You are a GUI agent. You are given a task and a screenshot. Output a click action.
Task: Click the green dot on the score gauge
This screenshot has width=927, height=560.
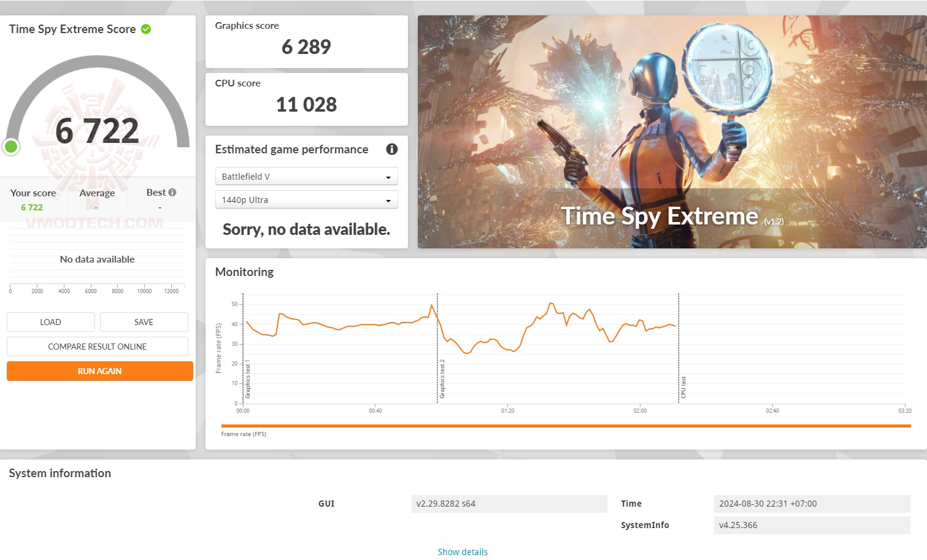pos(11,147)
